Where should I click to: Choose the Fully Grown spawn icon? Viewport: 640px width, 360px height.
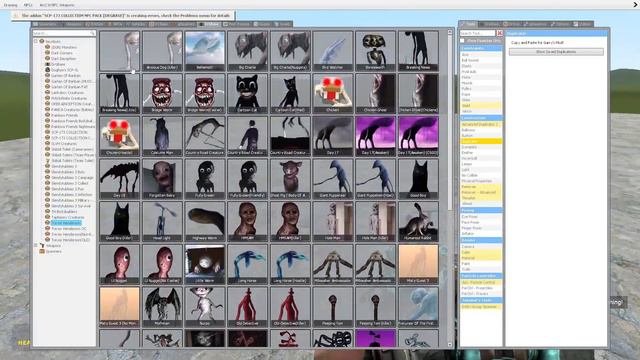point(204,179)
